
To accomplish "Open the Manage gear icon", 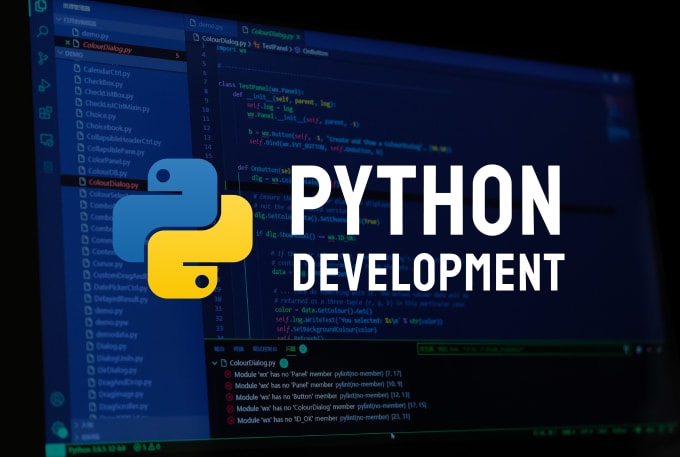I will click(59, 429).
